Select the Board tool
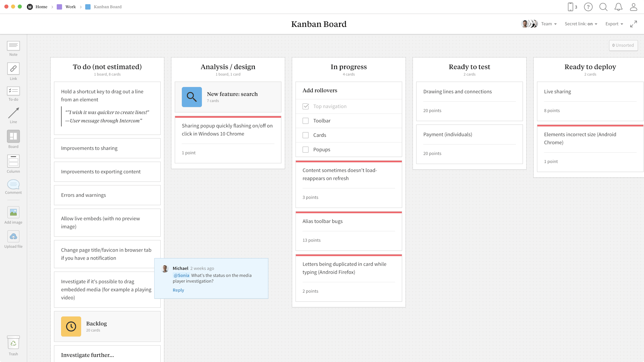The height and width of the screenshot is (362, 644). pos(13,137)
